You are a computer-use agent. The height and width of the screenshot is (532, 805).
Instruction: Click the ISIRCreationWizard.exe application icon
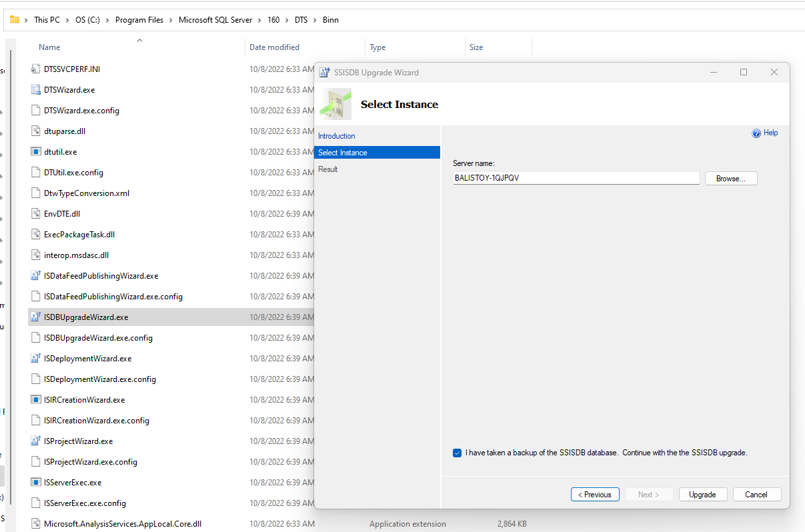pos(36,399)
